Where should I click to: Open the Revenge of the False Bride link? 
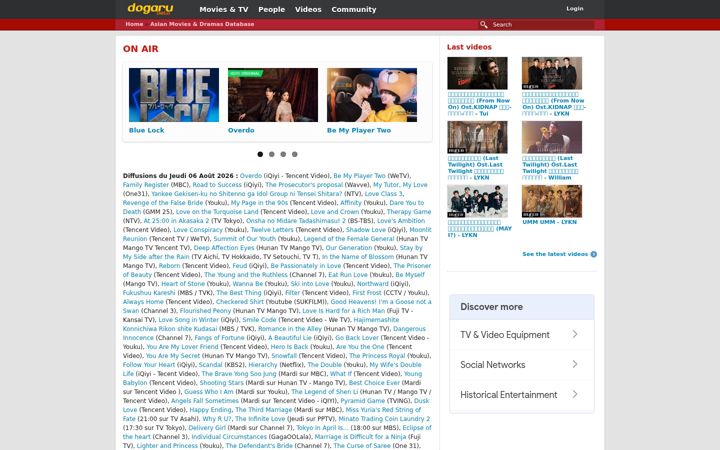[x=163, y=202]
